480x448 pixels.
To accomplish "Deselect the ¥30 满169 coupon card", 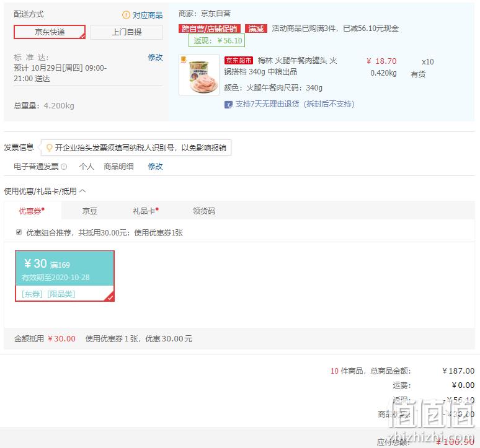I will [64, 276].
